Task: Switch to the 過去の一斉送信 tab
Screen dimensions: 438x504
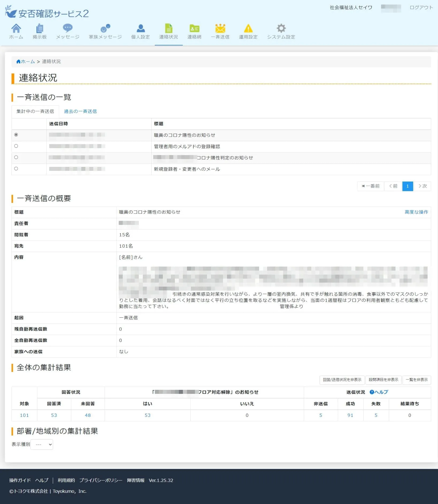Action: 80,111
